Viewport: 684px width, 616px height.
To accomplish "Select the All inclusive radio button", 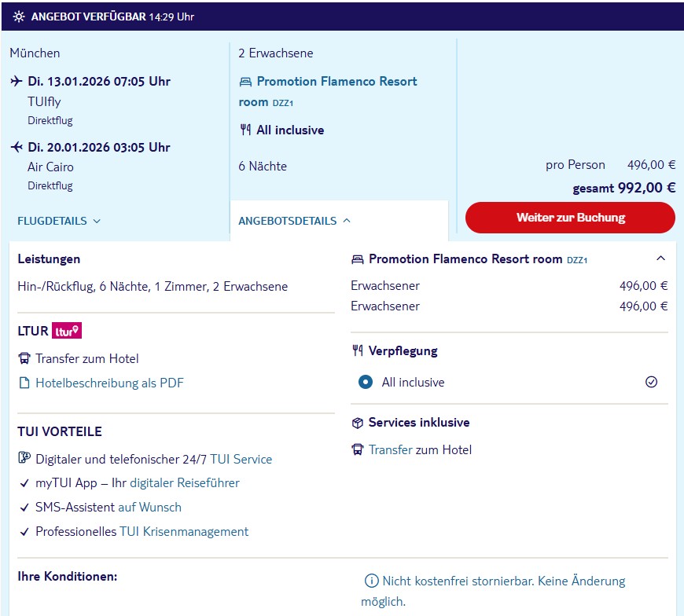I will [x=365, y=382].
